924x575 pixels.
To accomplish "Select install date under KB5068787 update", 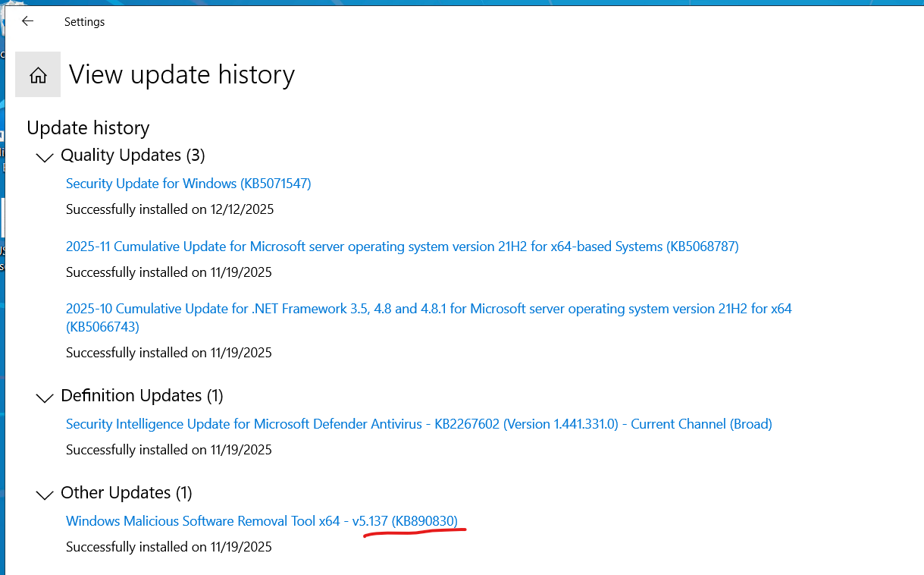I will tap(169, 272).
